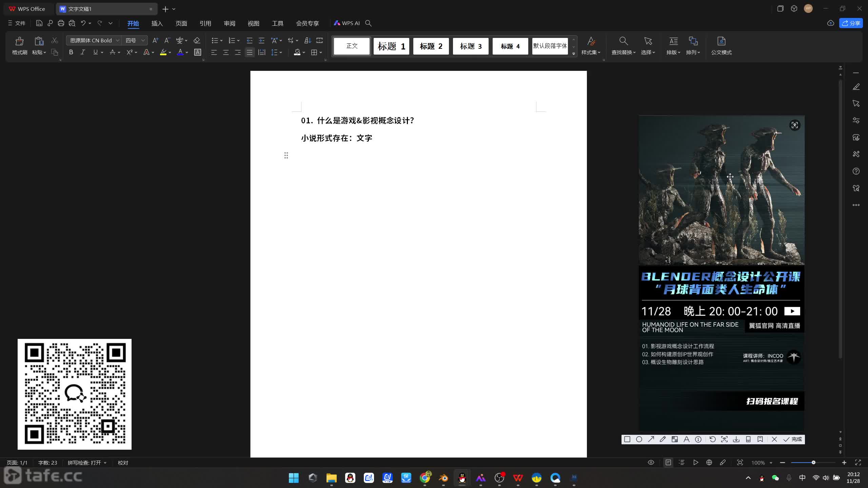868x488 pixels.
Task: Expand the numbered list dropdown arrow
Action: tap(238, 41)
